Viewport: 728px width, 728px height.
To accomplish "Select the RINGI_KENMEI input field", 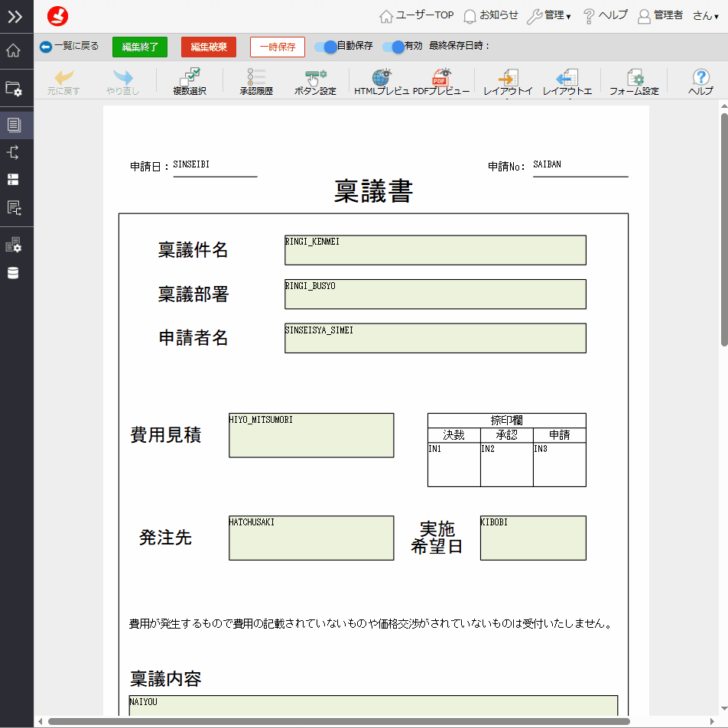I will pos(435,250).
